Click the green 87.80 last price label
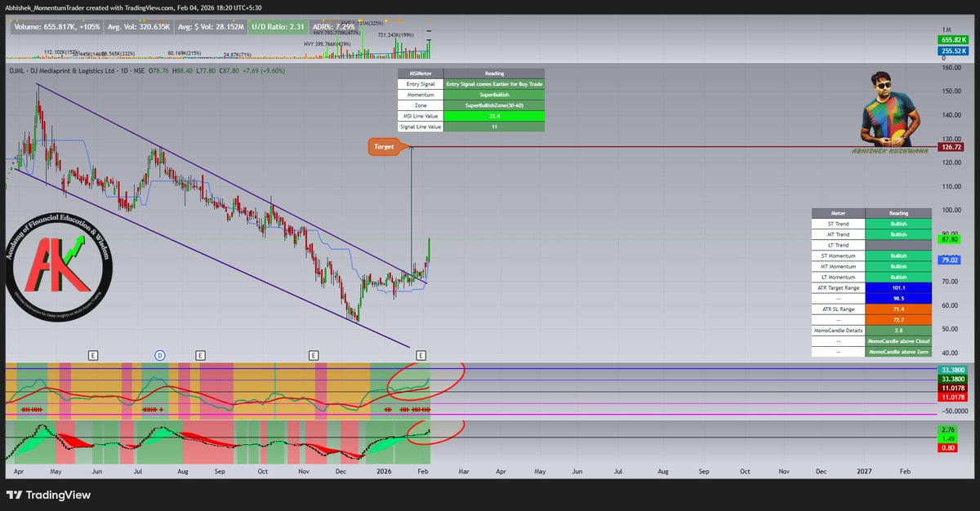This screenshot has height=511, width=980. pyautogui.click(x=950, y=239)
